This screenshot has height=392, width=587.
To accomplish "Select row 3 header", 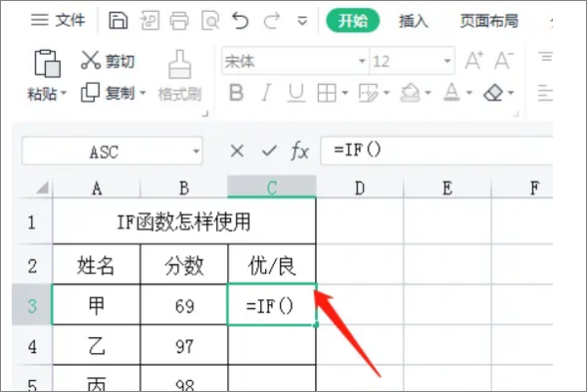I will click(32, 305).
